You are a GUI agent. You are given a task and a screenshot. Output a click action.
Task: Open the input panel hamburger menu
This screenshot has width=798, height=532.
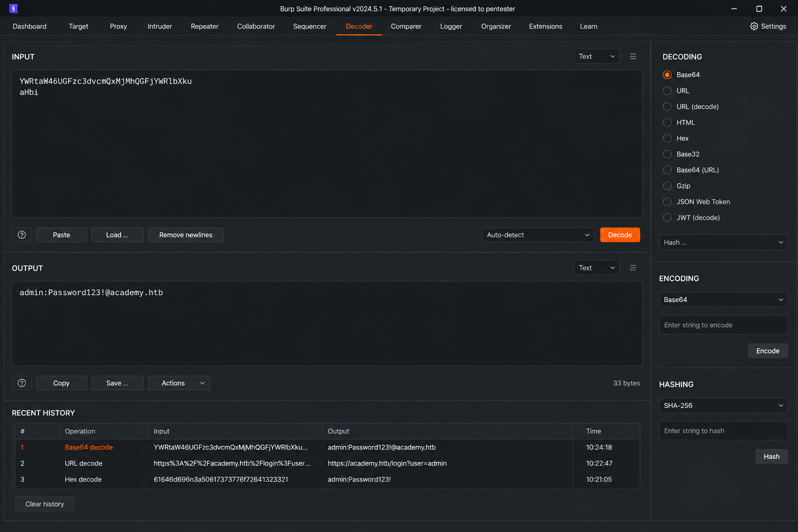coord(633,57)
